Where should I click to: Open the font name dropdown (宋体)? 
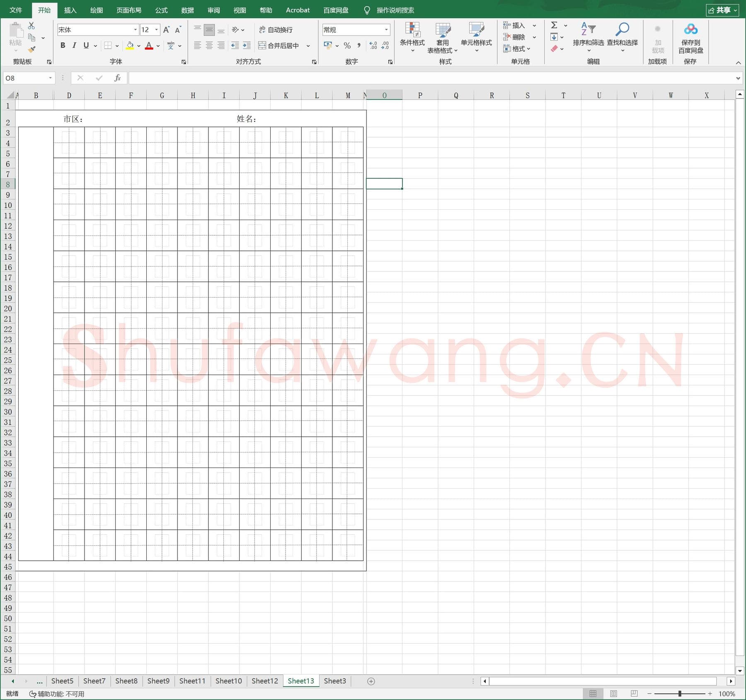135,30
